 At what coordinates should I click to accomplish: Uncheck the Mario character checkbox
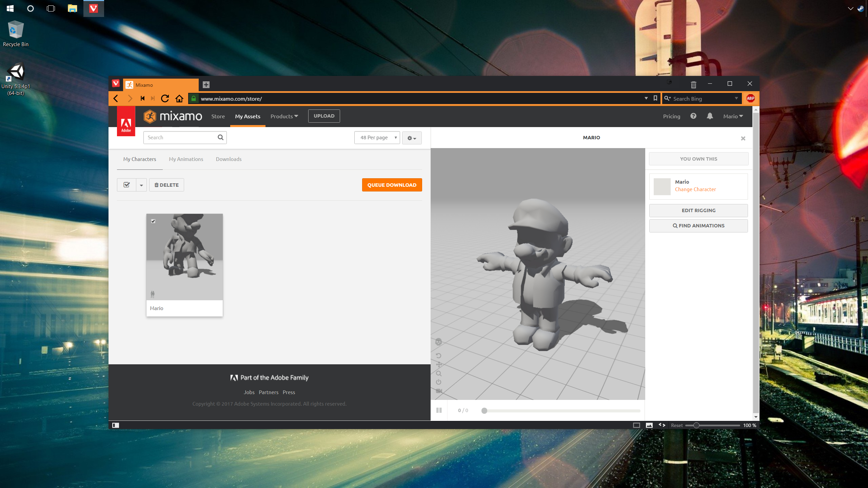[153, 221]
